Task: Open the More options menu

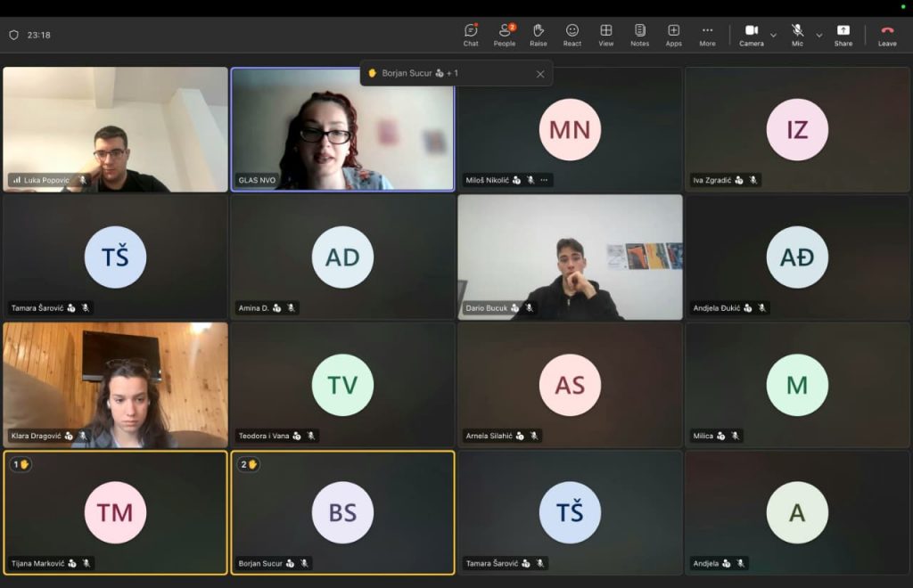Action: [707, 34]
